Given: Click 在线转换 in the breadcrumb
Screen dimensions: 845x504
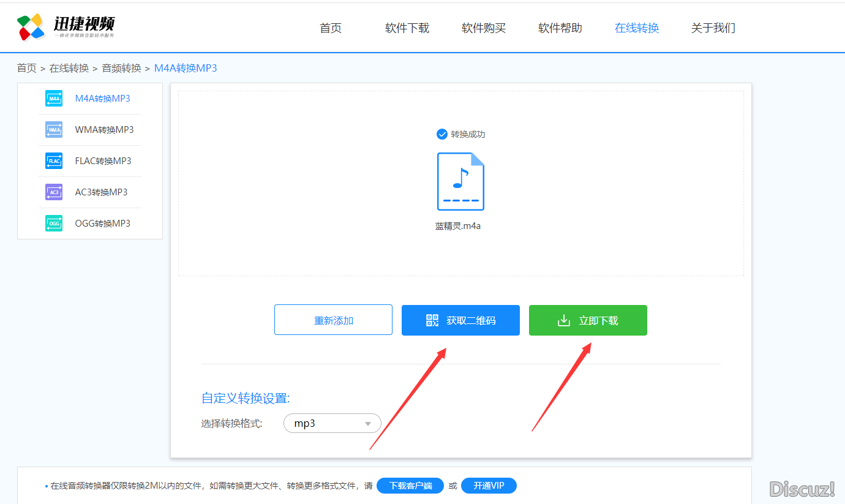Looking at the screenshot, I should pos(69,68).
